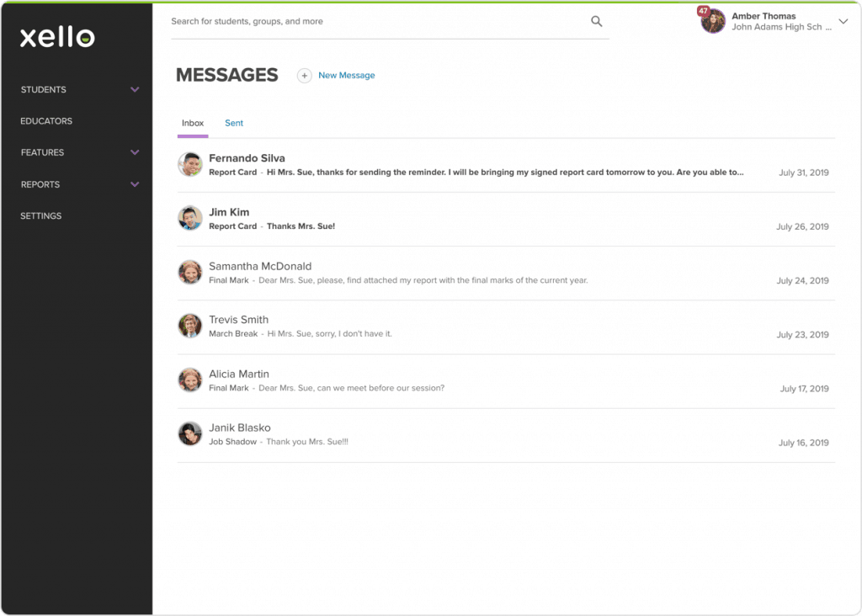Expand the Reports sidebar section
The image size is (862, 616).
(134, 184)
